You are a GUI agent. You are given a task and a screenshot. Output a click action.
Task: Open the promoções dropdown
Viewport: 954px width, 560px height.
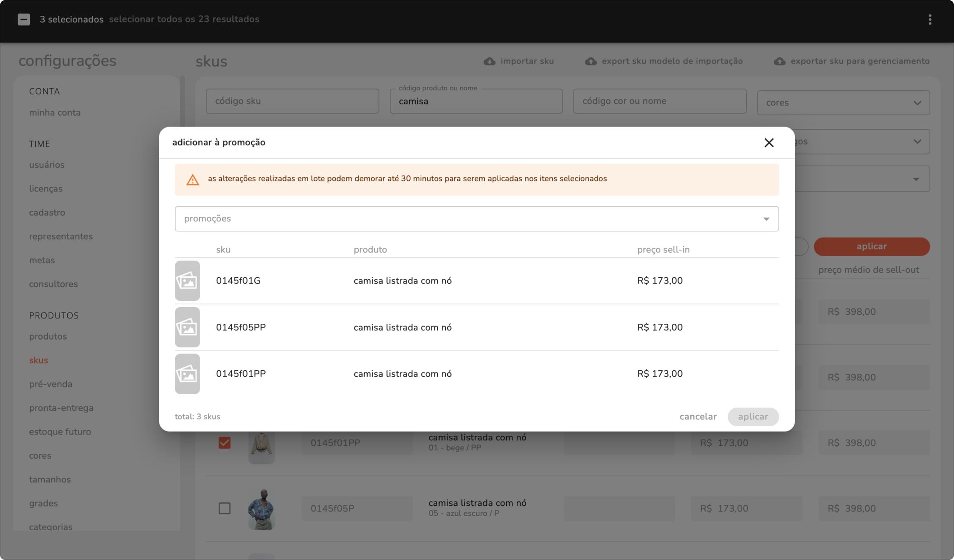click(477, 219)
